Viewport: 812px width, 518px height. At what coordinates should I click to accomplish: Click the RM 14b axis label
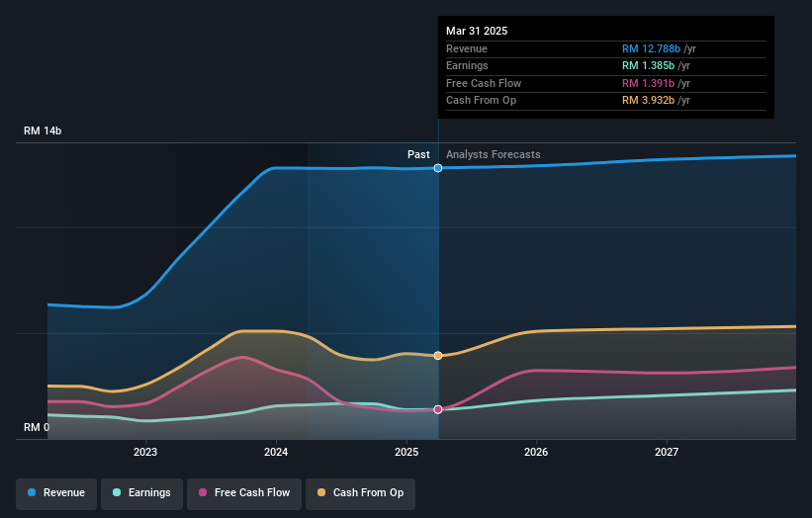pyautogui.click(x=43, y=130)
